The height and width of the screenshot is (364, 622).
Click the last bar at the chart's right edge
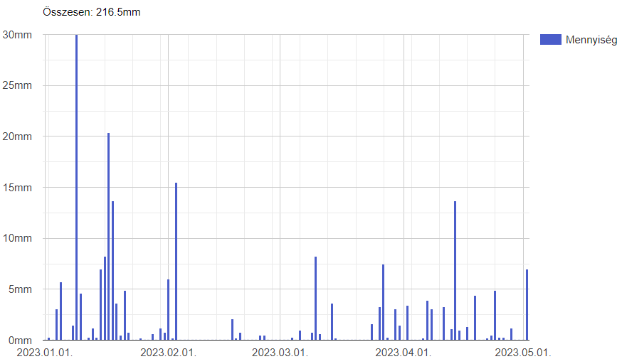[527, 304]
